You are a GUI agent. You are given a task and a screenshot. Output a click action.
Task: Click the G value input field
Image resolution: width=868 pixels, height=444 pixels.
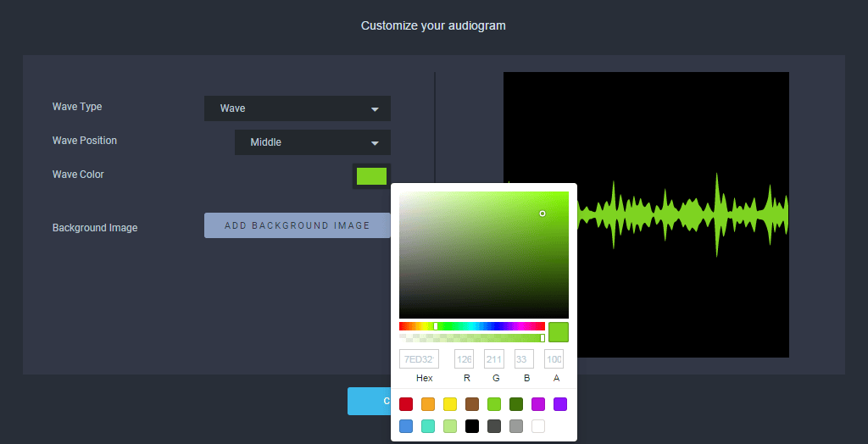point(494,358)
